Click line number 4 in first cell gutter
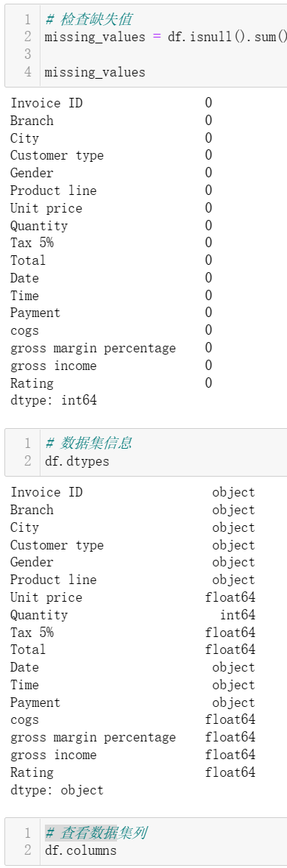Image resolution: width=287 pixels, height=868 pixels. pyautogui.click(x=28, y=72)
